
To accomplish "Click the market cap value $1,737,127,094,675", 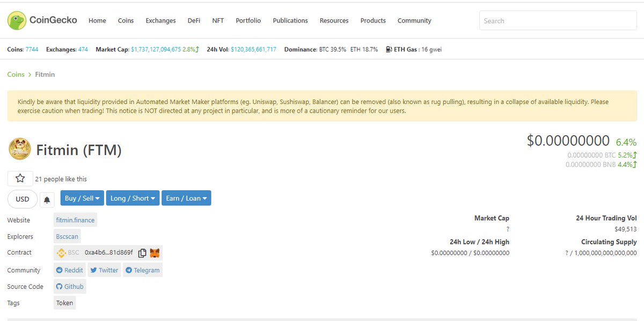I will point(156,49).
